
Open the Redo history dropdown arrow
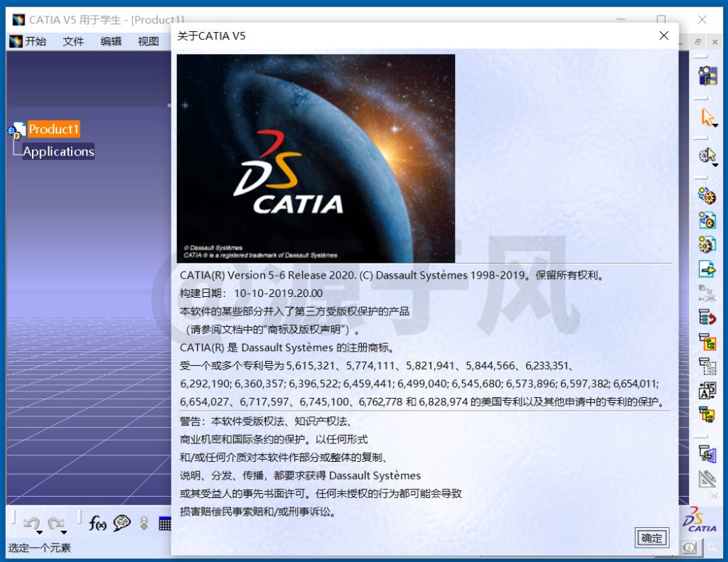[x=64, y=532]
